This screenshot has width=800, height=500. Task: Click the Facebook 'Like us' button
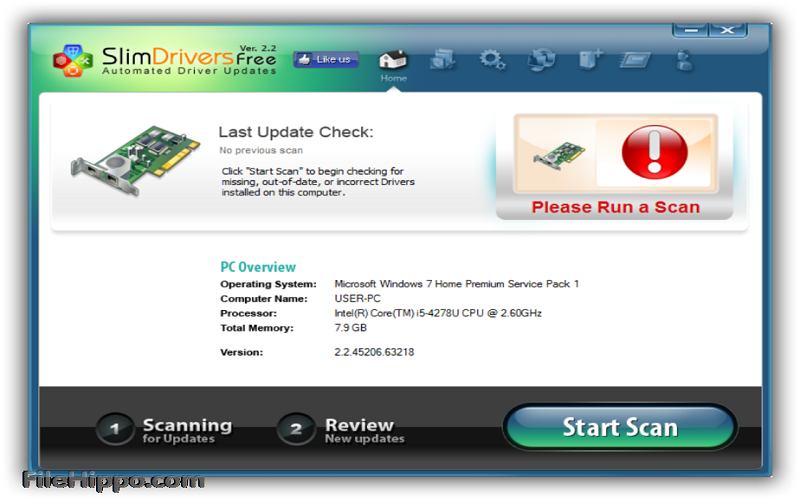(x=326, y=59)
